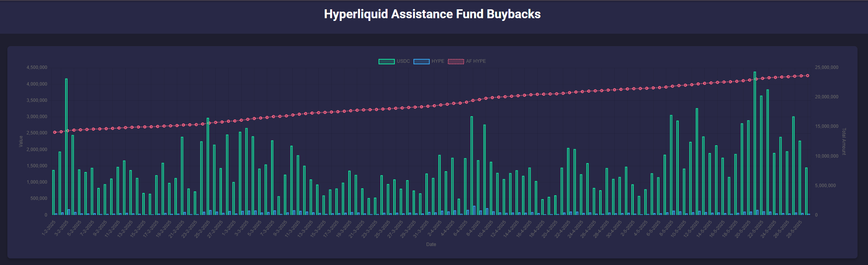Click the Hyperliquid Assistance Fund Buybacks title
Viewport: 868px width, 265px height.
click(x=432, y=14)
